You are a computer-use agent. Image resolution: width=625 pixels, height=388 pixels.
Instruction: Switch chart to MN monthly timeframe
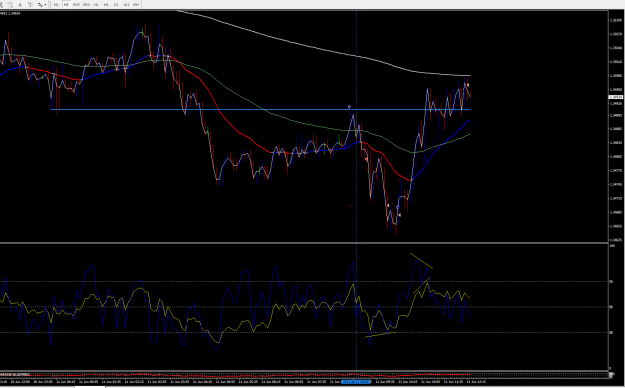point(136,5)
